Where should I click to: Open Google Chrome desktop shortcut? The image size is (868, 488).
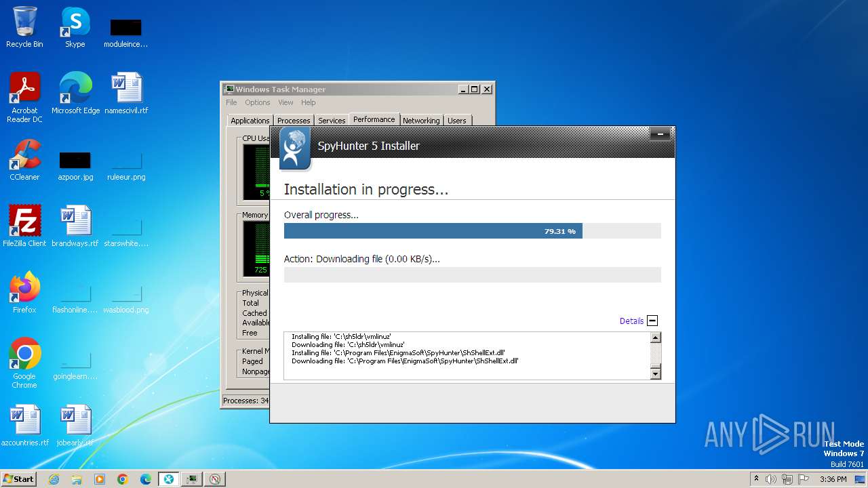pyautogui.click(x=24, y=363)
